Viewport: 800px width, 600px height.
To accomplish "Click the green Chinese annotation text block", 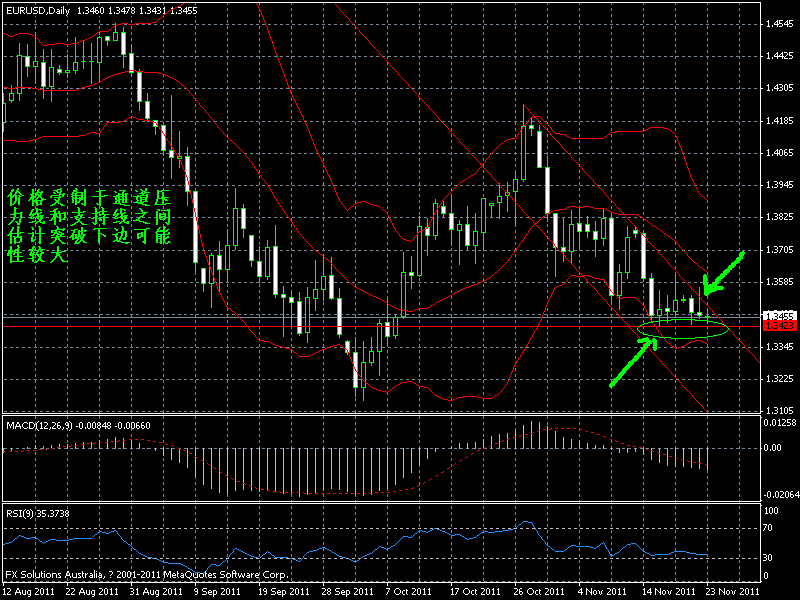I will 89,226.
